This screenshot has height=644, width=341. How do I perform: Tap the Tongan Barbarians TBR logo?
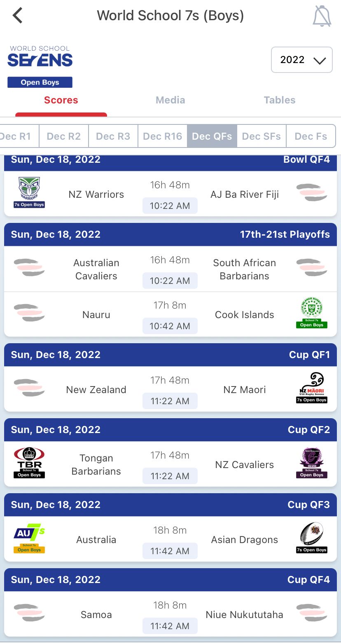[x=29, y=463]
